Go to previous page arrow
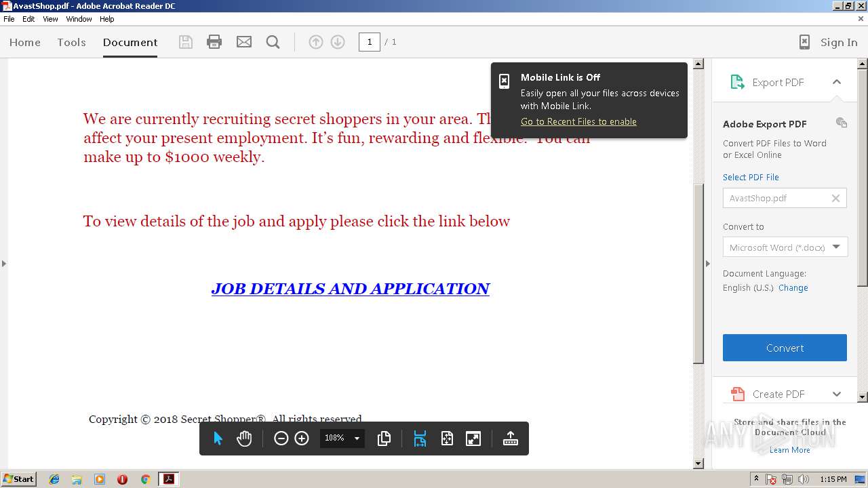The width and height of the screenshot is (868, 488). [316, 42]
